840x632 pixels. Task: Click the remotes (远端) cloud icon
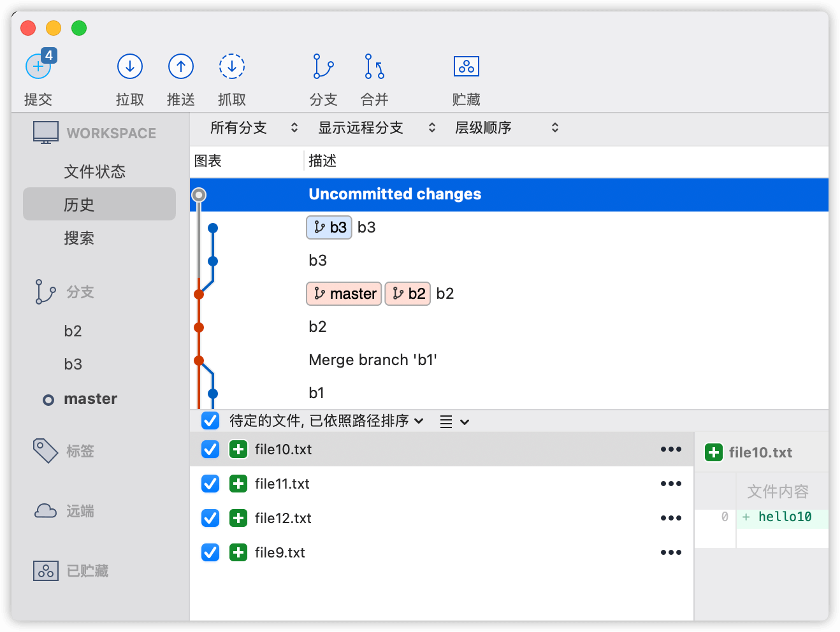point(46,511)
